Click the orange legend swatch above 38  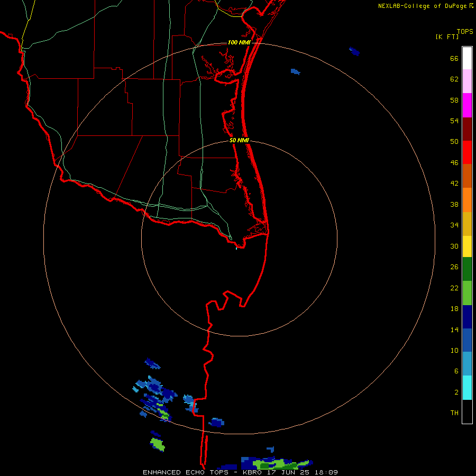click(x=467, y=200)
